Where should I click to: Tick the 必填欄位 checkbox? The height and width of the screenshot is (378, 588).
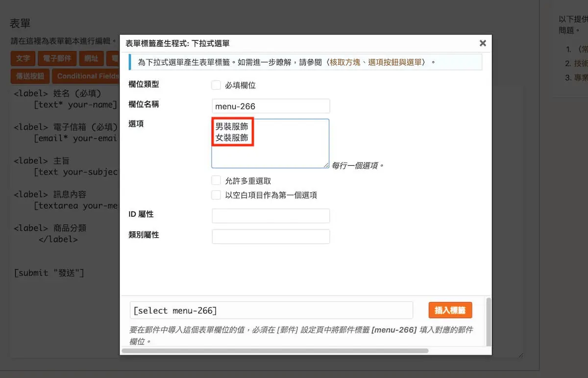[216, 85]
